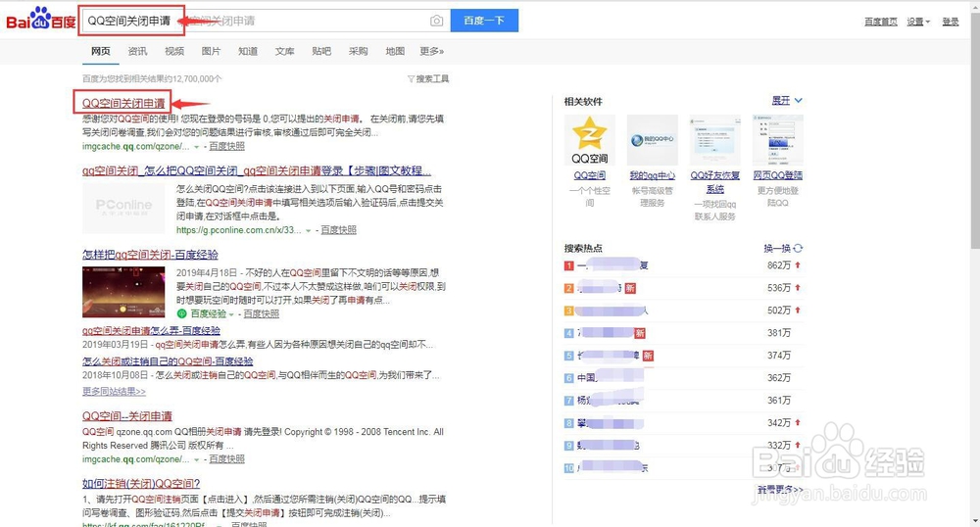Image resolution: width=980 pixels, height=527 pixels.
Task: Open 百度快照 for pconline result
Action: 338,230
